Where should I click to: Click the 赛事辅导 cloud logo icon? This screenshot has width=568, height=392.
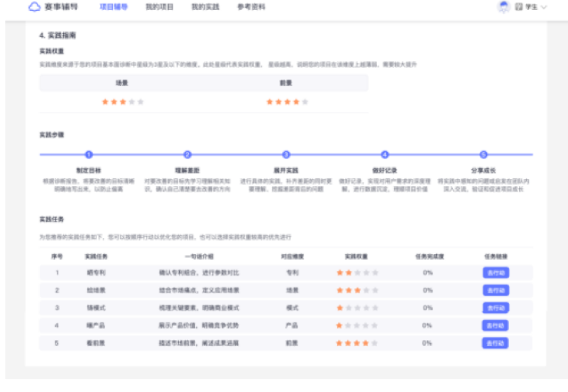35,7
